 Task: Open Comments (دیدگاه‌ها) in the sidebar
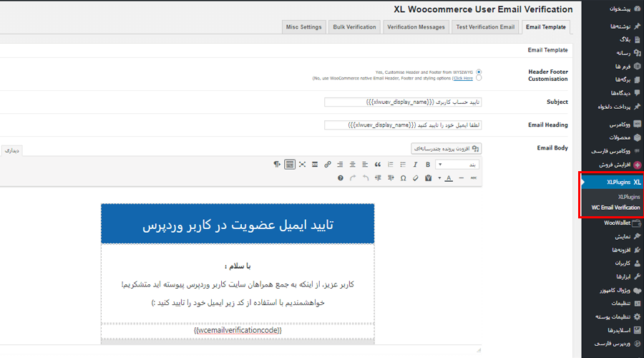[620, 93]
